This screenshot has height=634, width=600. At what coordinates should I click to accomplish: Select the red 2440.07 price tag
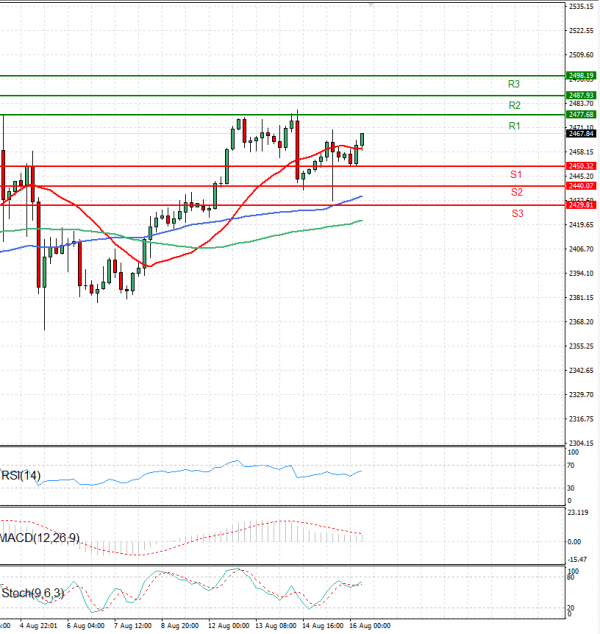[581, 185]
